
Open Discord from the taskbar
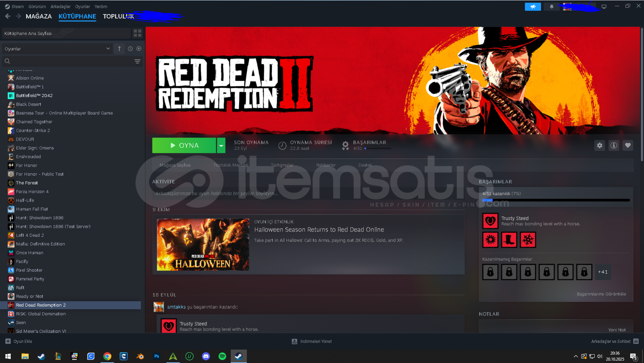[x=206, y=356]
